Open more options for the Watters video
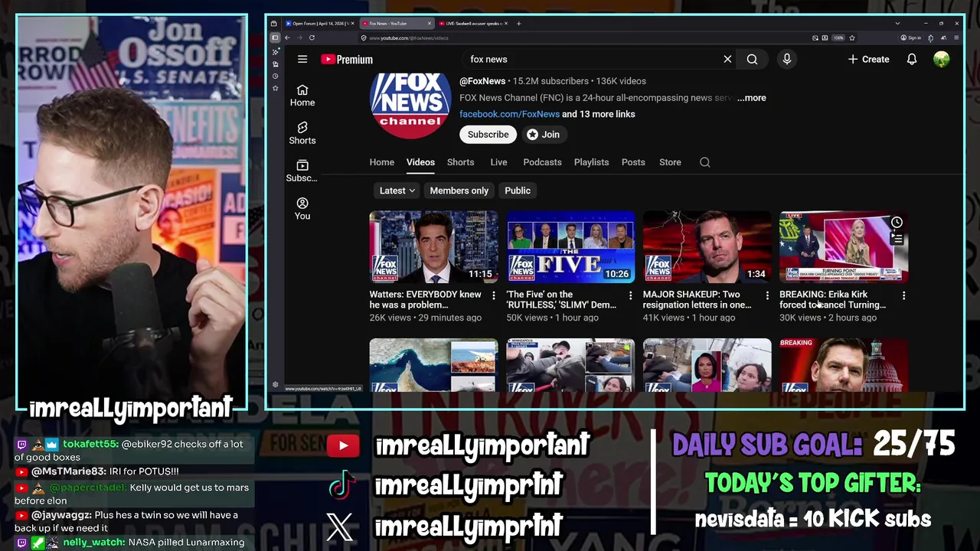This screenshot has height=551, width=980. 494,295
